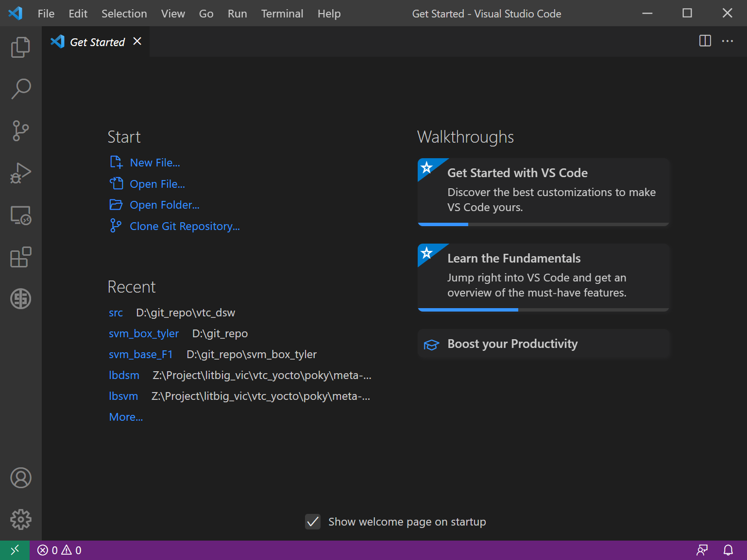Open notifications bell in status bar
This screenshot has height=560, width=747.
(728, 550)
